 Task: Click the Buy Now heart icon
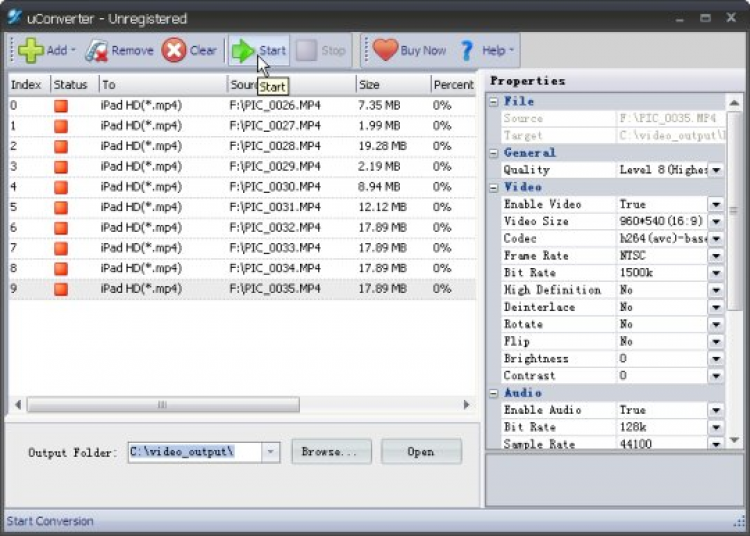385,50
